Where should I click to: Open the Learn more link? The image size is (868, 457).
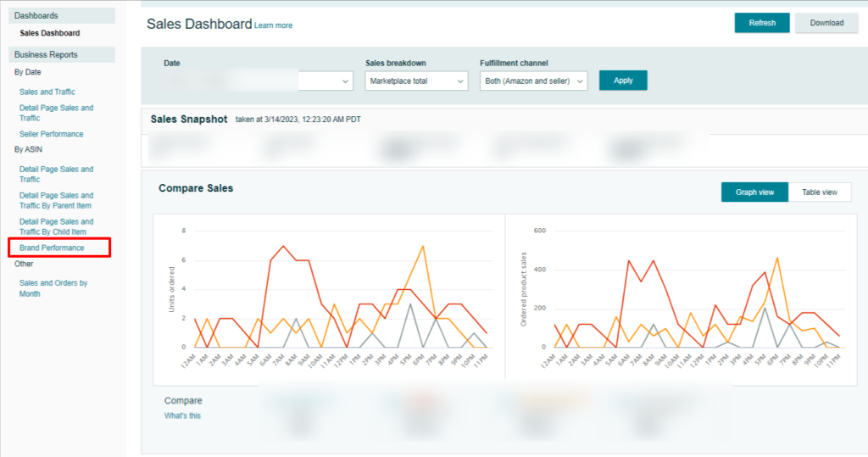click(x=273, y=25)
